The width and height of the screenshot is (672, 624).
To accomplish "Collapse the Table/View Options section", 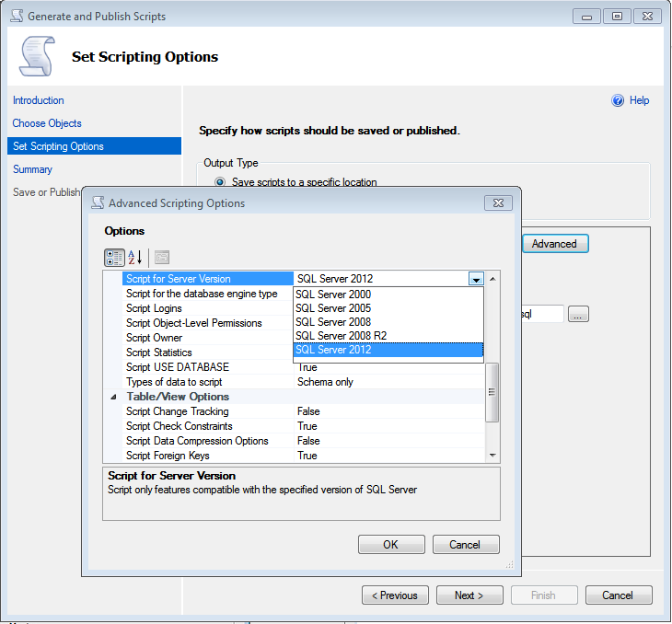I will [114, 397].
